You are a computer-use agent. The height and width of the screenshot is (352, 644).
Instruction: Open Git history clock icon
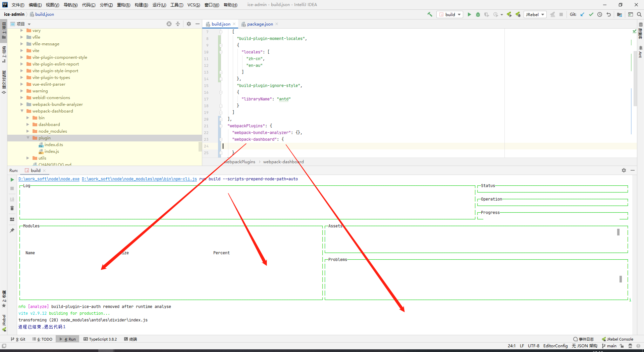tap(600, 14)
